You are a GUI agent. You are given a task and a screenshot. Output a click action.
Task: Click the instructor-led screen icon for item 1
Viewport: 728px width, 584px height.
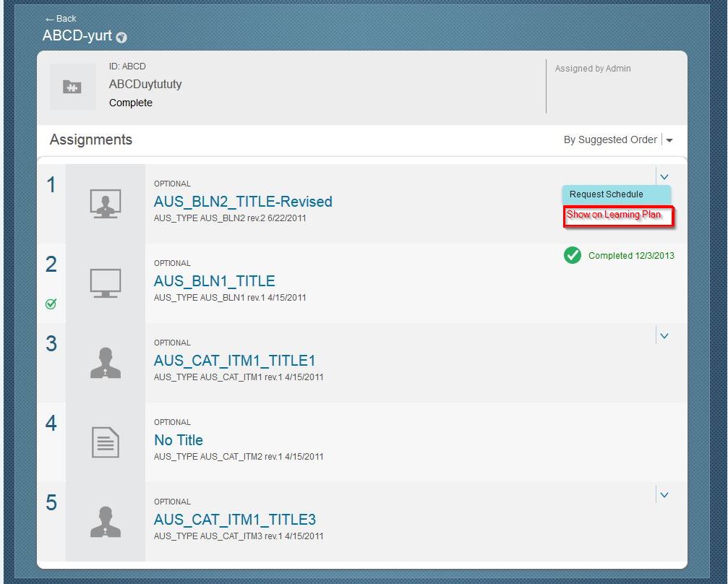[106, 203]
